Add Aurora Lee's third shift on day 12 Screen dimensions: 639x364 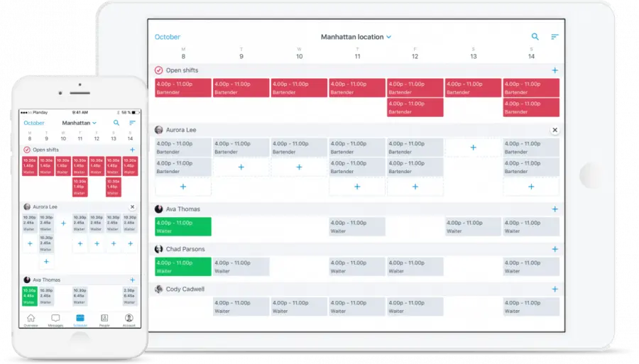pos(415,187)
